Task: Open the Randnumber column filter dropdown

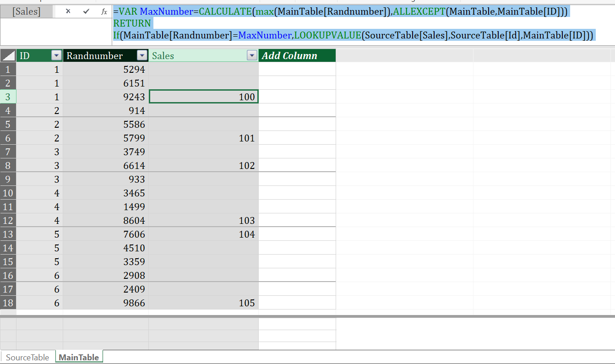Action: coord(142,55)
